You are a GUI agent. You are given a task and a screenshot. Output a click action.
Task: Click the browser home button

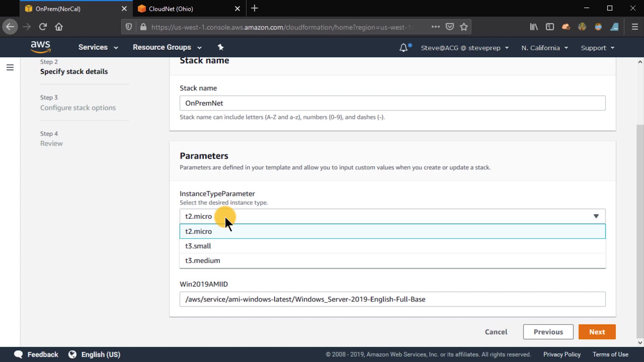pyautogui.click(x=59, y=27)
